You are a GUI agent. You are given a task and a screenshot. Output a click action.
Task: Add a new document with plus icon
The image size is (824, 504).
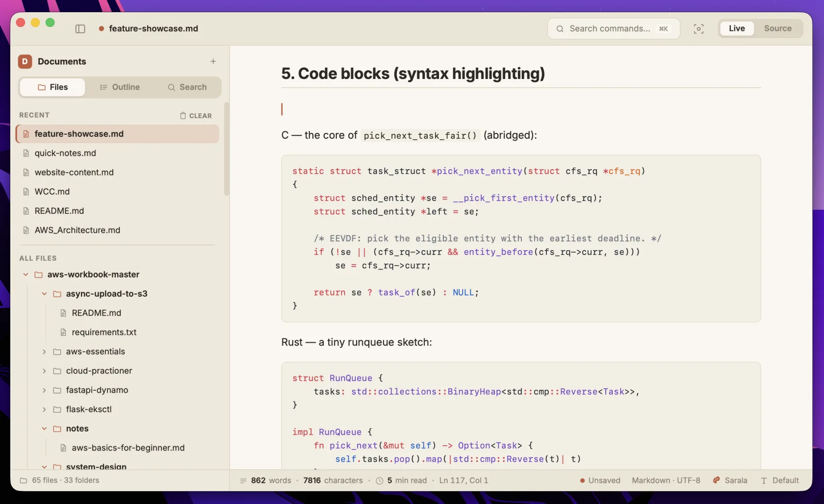click(213, 61)
